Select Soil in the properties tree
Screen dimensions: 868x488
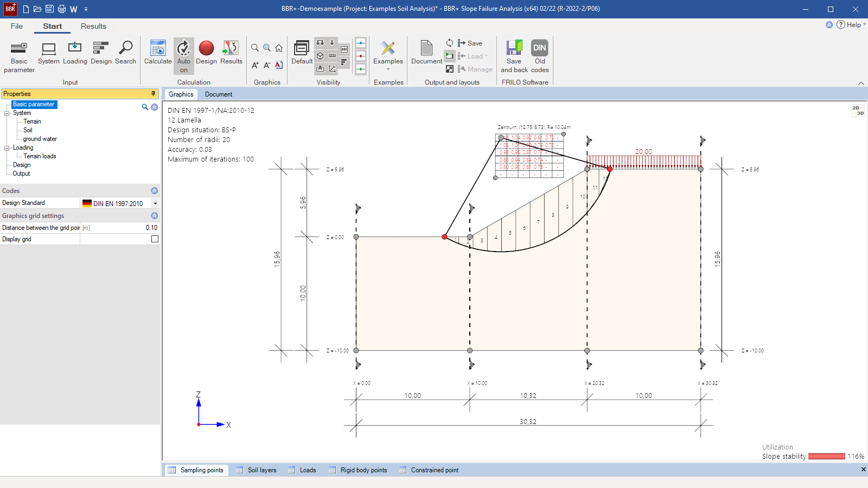tap(28, 130)
